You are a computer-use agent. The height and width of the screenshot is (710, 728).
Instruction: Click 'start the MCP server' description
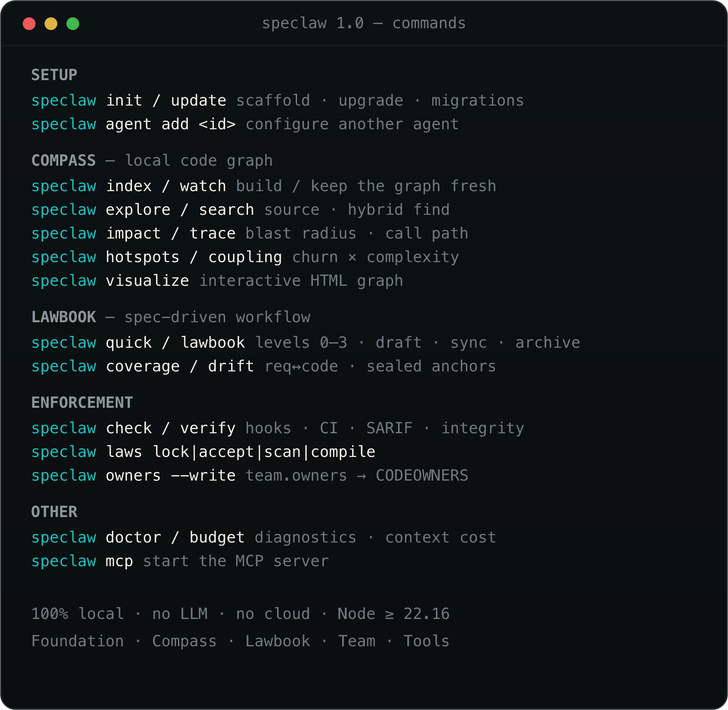tap(236, 561)
